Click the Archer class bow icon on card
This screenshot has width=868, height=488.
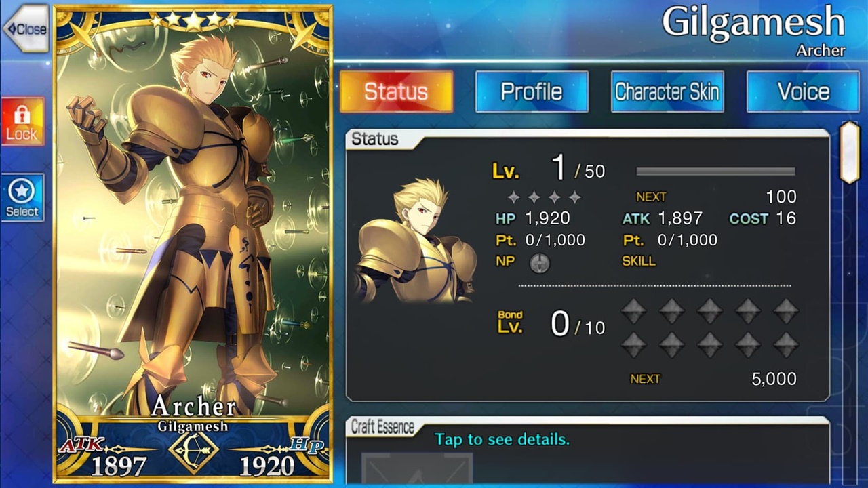pos(193,451)
